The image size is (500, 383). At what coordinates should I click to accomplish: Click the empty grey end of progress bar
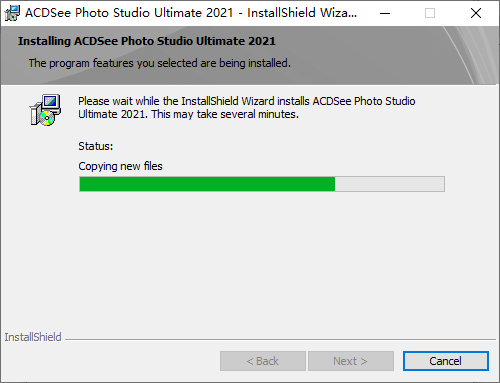[390, 184]
